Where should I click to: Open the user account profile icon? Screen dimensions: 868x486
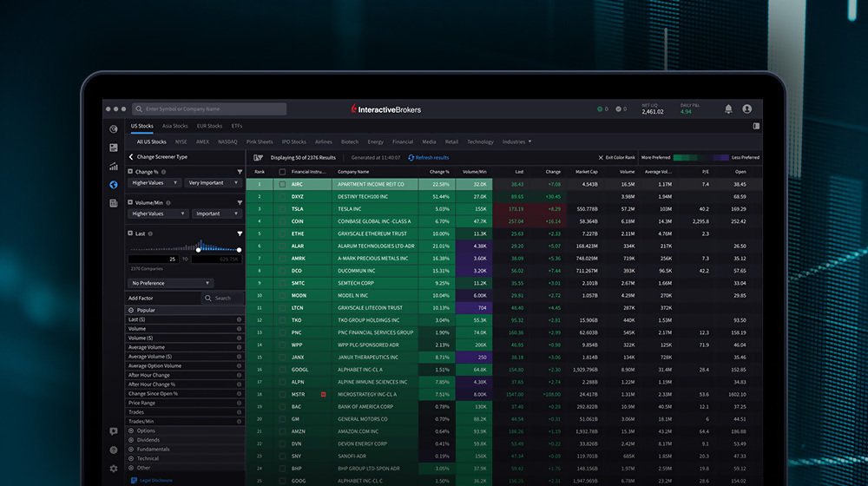(x=747, y=109)
